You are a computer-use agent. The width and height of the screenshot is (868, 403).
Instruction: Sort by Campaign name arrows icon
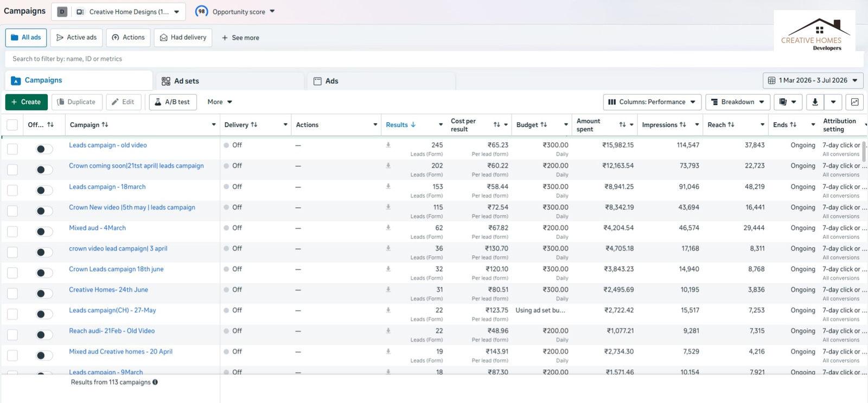point(105,125)
